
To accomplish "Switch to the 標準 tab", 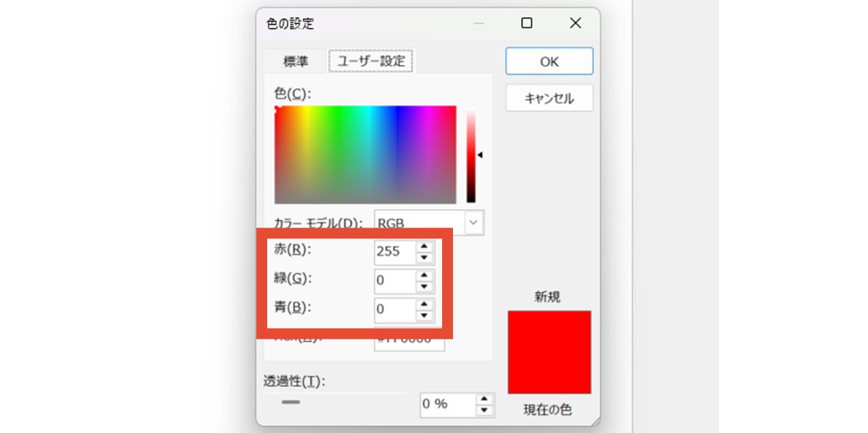I will [x=296, y=61].
